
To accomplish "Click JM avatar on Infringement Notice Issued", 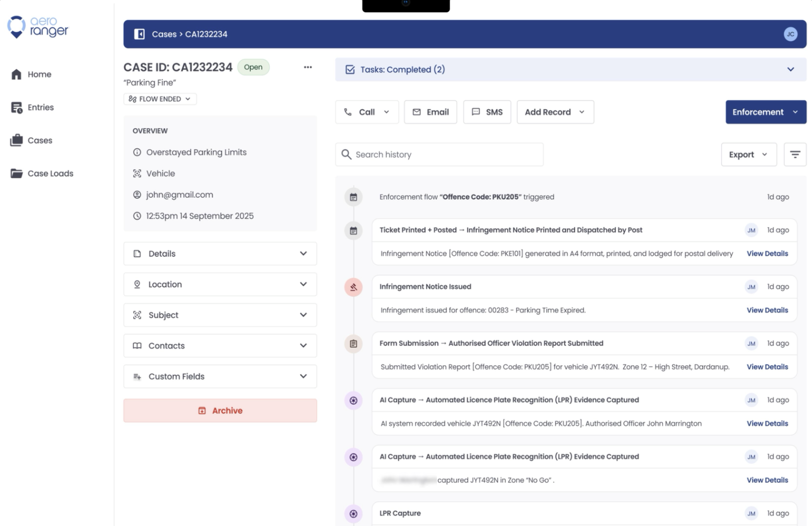I will click(x=751, y=287).
